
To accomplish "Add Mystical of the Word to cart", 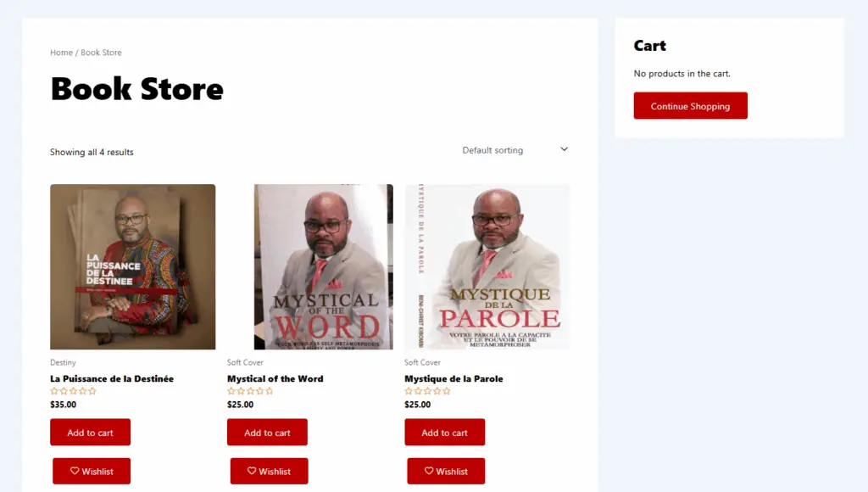I will (267, 432).
